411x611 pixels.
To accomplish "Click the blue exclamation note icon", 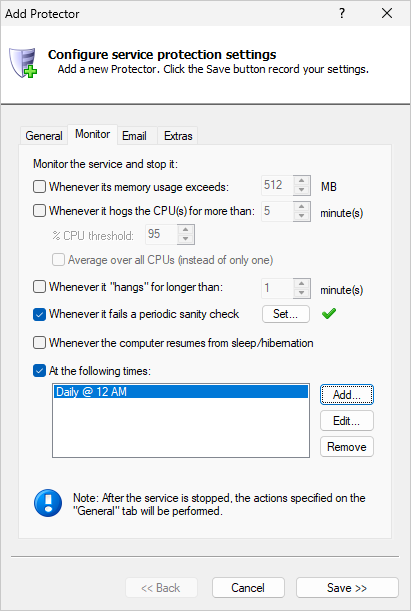I will (x=48, y=503).
